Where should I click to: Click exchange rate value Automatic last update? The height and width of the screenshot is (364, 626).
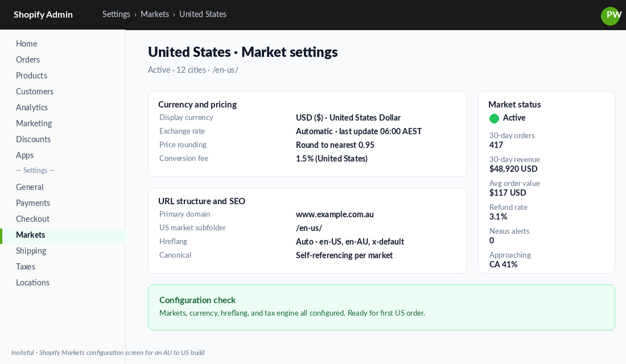pyautogui.click(x=359, y=131)
